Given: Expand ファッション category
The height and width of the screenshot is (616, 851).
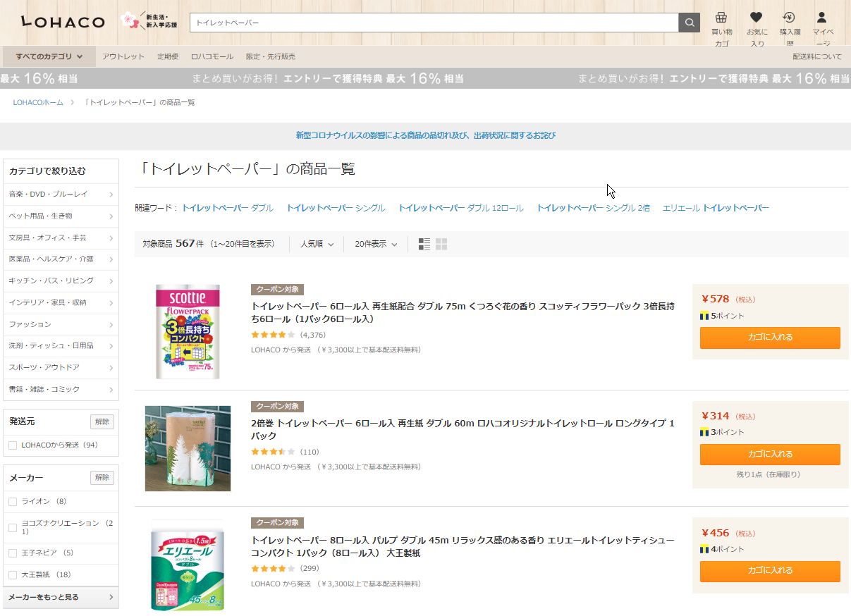Looking at the screenshot, I should [61, 324].
